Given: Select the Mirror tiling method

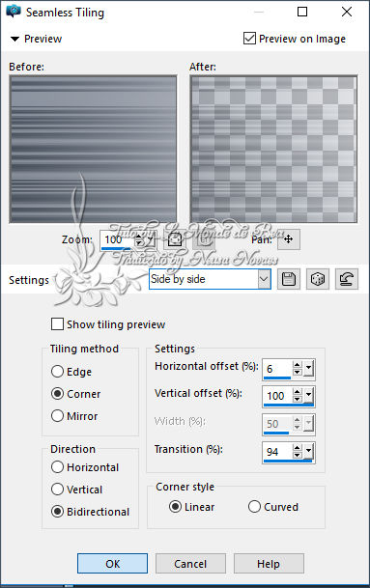Looking at the screenshot, I should click(57, 415).
